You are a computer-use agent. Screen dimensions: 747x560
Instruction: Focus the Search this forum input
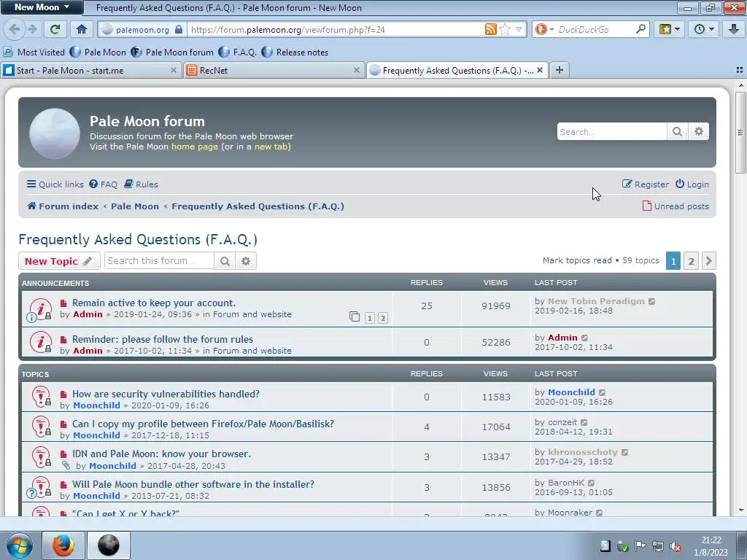[x=159, y=261]
